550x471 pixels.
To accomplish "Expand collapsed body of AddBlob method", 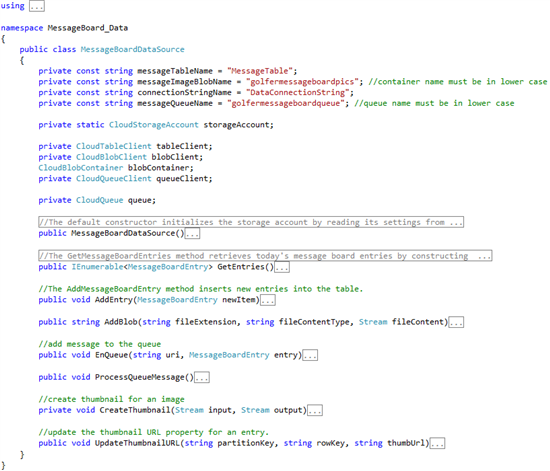I will pos(456,322).
